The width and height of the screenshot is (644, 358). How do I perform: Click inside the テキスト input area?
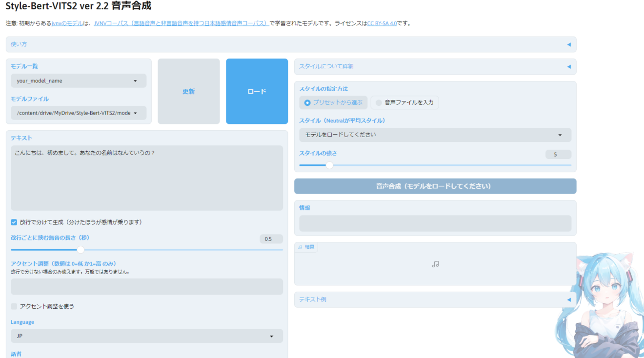(x=146, y=176)
